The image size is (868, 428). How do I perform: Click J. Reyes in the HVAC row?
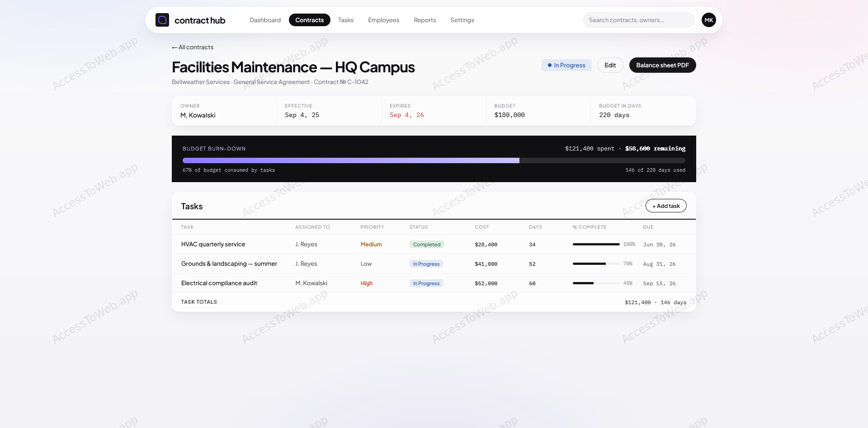pyautogui.click(x=307, y=244)
